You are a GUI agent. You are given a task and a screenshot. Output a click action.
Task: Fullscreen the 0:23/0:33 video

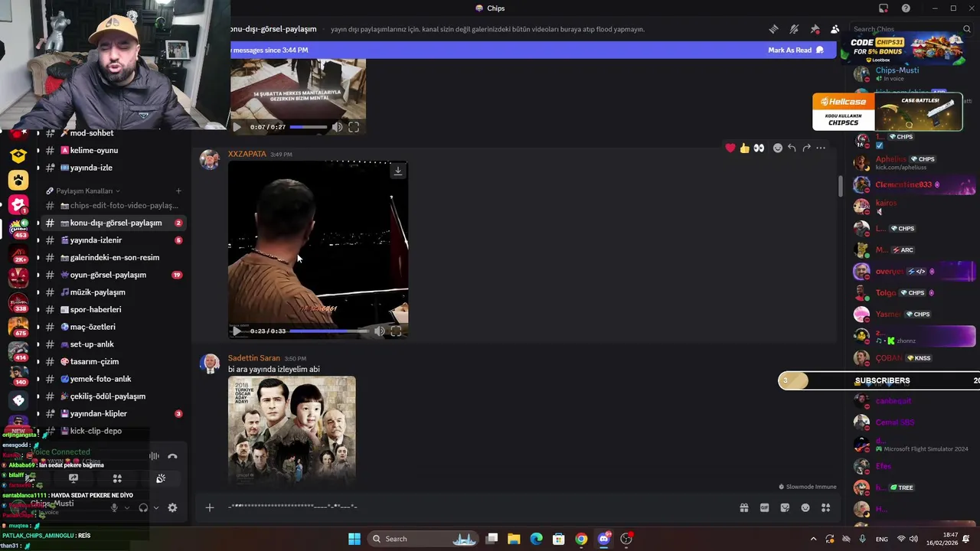click(x=396, y=331)
